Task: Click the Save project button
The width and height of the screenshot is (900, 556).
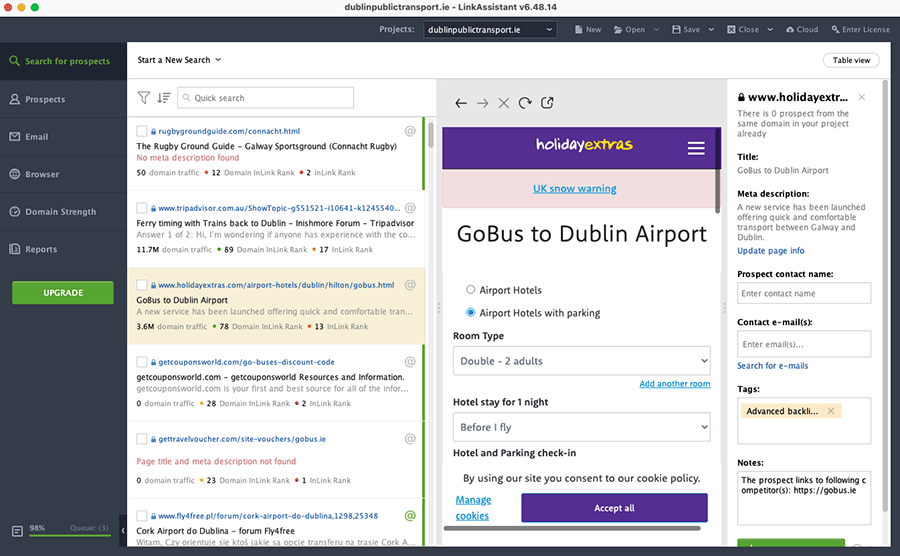Action: [x=686, y=29]
